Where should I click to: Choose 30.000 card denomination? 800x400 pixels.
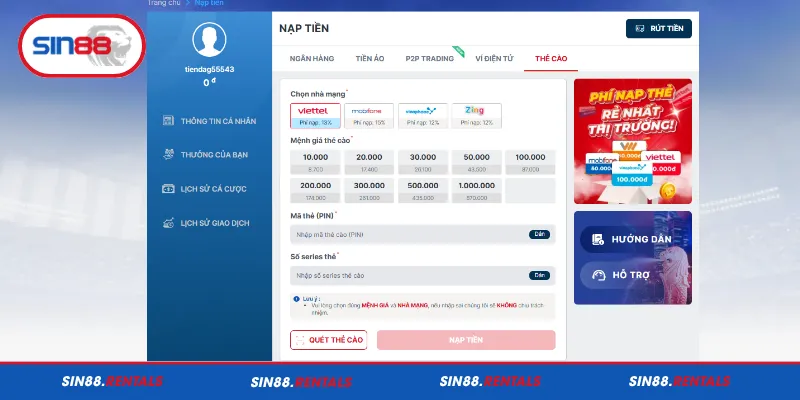point(423,162)
